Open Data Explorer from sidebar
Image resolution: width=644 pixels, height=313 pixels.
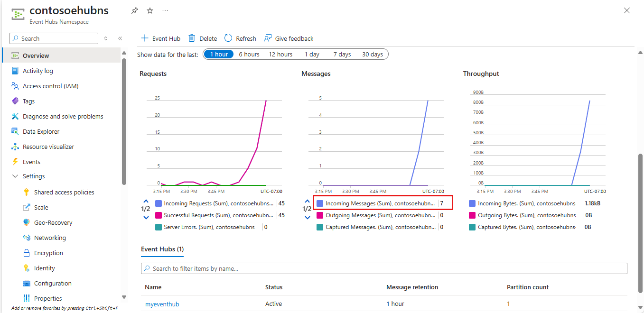point(41,131)
